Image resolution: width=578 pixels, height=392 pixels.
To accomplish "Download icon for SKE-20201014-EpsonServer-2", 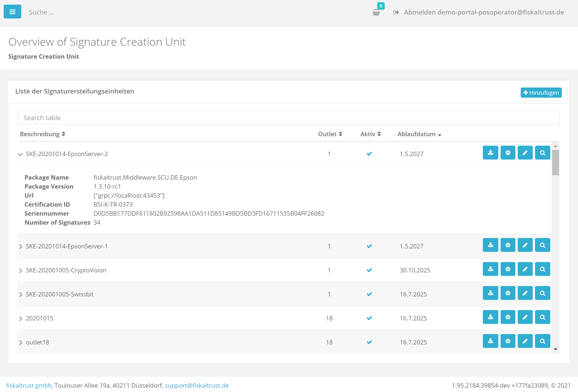I will [x=490, y=153].
